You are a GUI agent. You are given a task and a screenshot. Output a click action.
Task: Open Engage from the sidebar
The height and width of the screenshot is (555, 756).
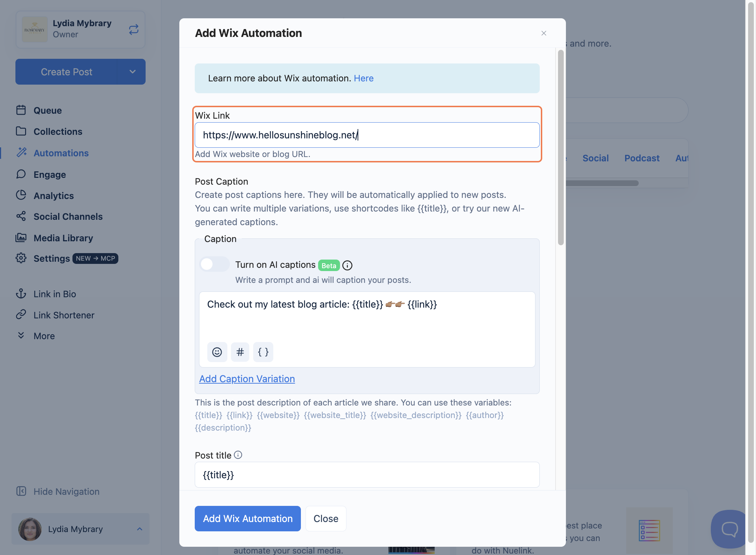coord(50,175)
